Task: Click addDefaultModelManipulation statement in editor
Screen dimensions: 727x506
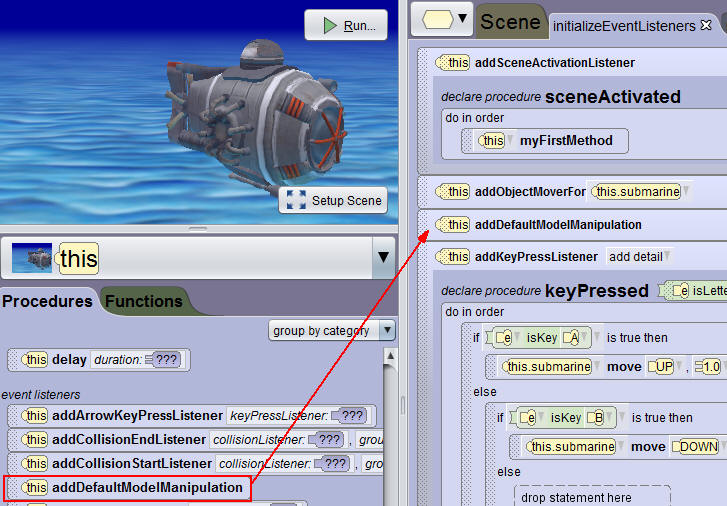Action: tap(558, 225)
